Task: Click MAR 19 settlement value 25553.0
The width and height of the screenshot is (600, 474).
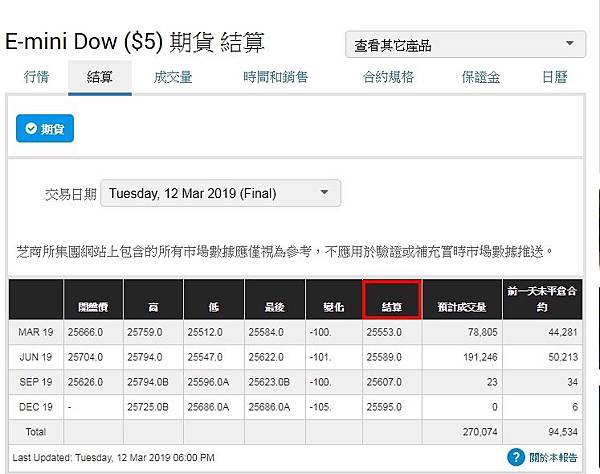Action: (x=384, y=332)
